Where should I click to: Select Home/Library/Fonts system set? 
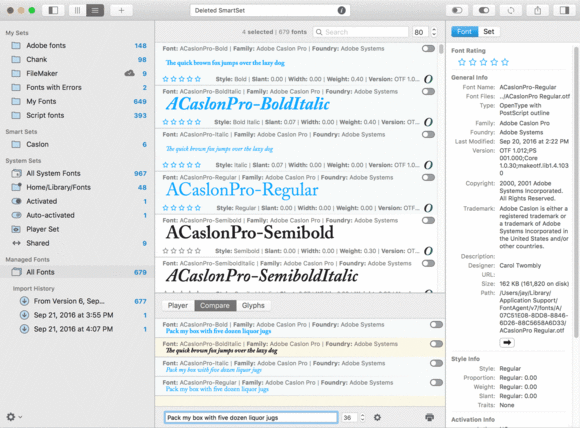[77, 187]
